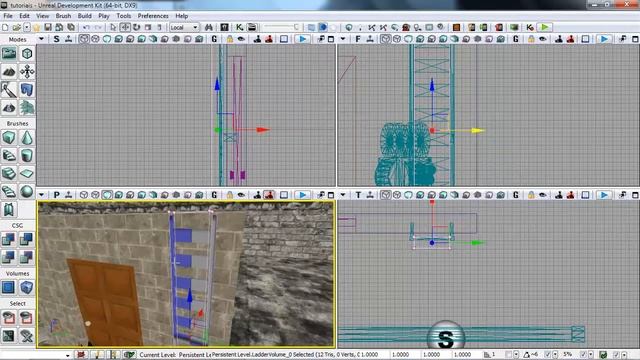The height and width of the screenshot is (360, 640).
Task: Expand viewport options arrow in Top viewport
Action: coord(343,195)
